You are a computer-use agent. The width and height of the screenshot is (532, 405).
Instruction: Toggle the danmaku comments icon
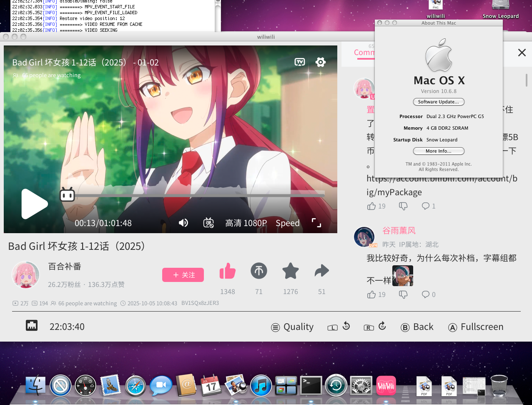tap(208, 223)
